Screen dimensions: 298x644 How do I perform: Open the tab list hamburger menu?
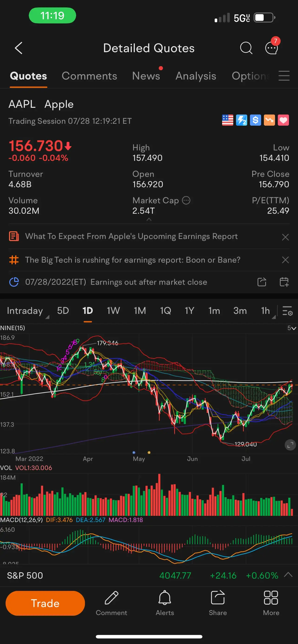tap(284, 76)
